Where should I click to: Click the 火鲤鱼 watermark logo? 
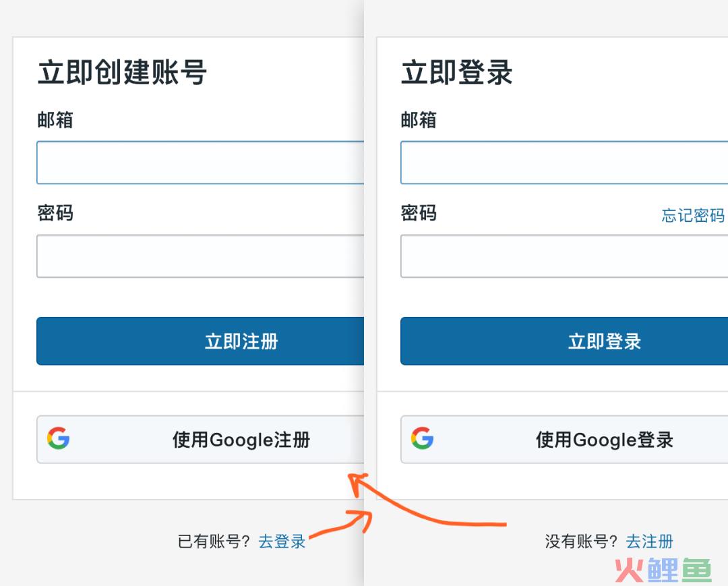pyautogui.click(x=663, y=570)
